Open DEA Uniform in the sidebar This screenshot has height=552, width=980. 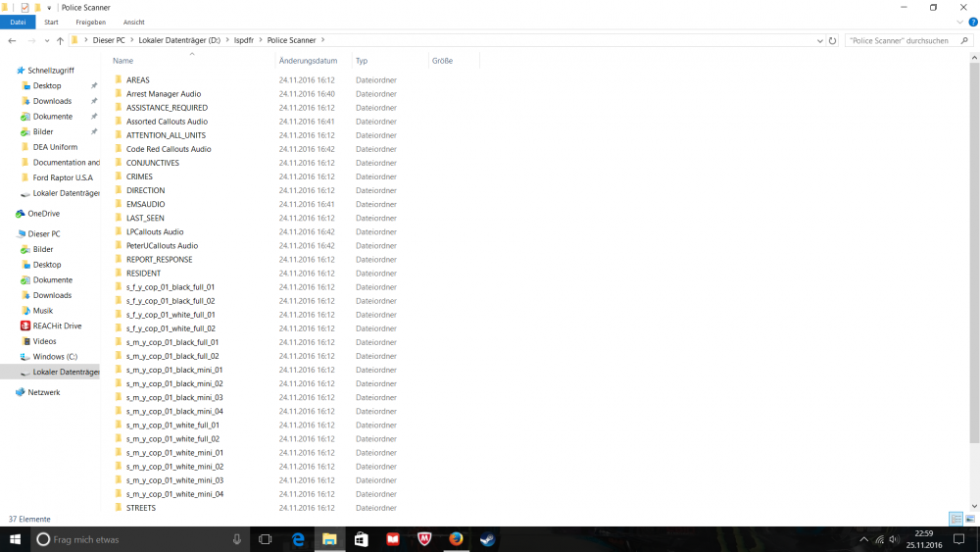coord(55,147)
